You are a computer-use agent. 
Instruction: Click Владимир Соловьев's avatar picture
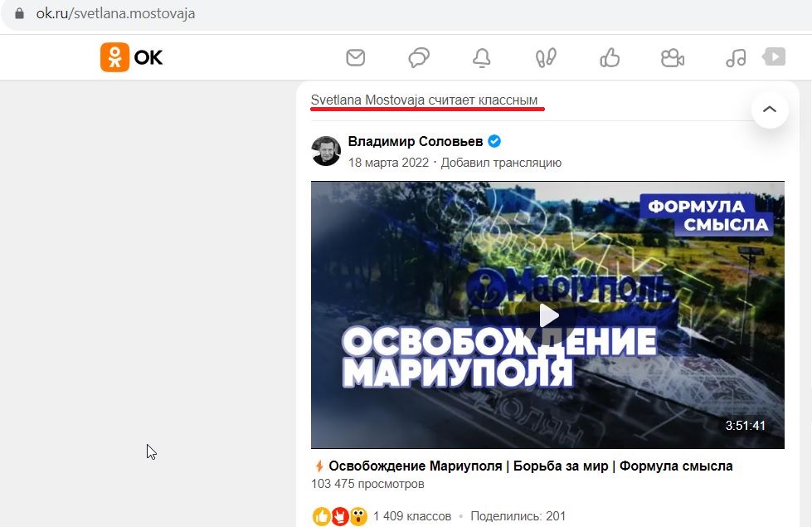click(x=326, y=151)
